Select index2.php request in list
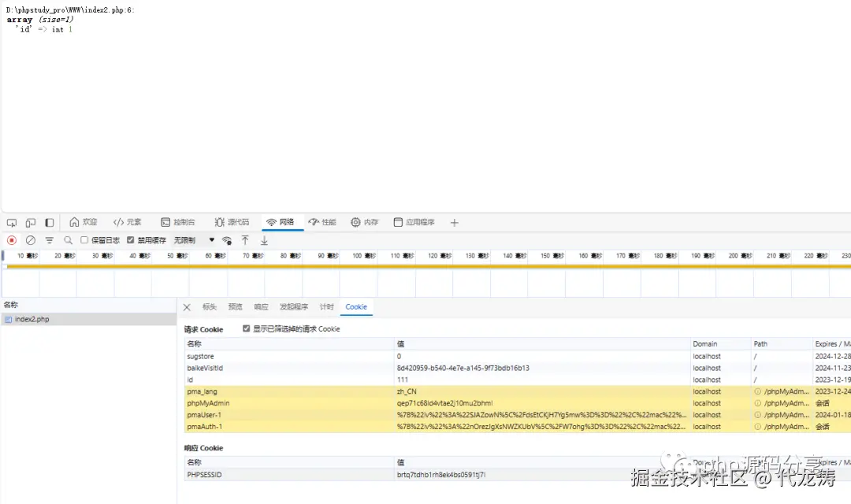The width and height of the screenshot is (851, 504). tap(88, 319)
